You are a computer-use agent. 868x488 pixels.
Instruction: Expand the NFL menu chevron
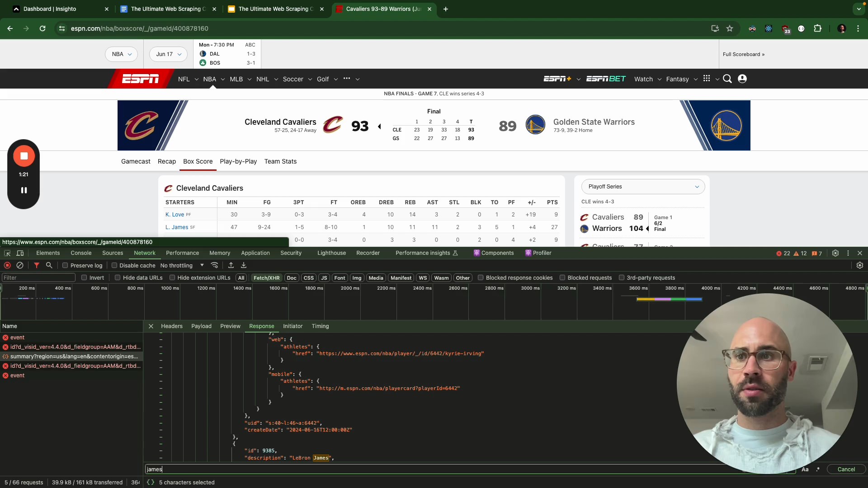pos(197,80)
